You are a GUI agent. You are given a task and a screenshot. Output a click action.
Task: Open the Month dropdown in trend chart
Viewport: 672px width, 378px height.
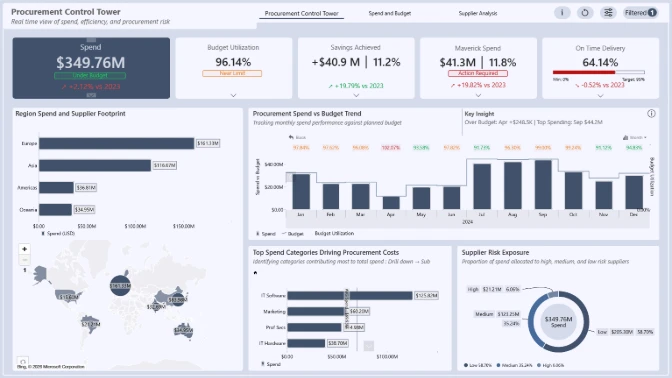click(635, 137)
